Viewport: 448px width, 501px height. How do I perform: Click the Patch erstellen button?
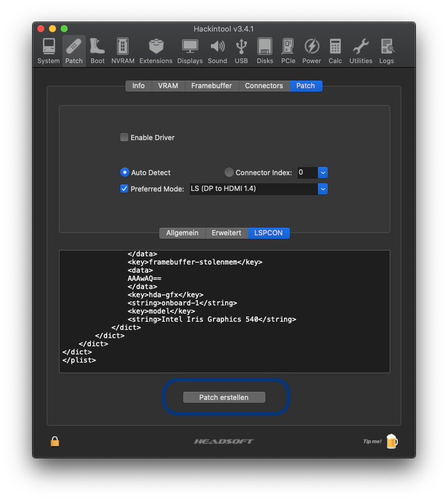click(224, 398)
